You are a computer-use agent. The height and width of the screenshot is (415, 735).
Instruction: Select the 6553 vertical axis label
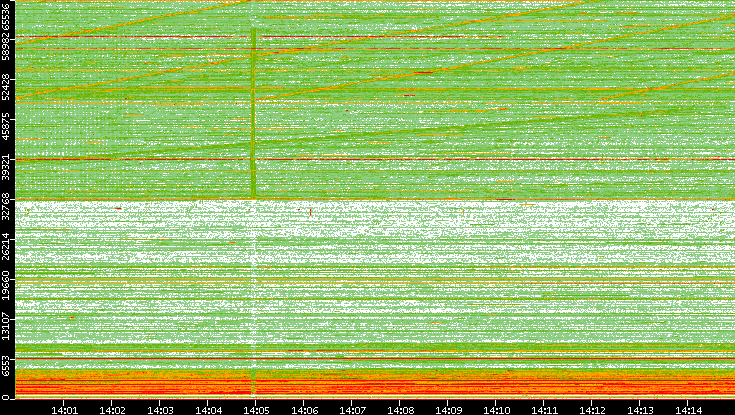tap(5, 366)
